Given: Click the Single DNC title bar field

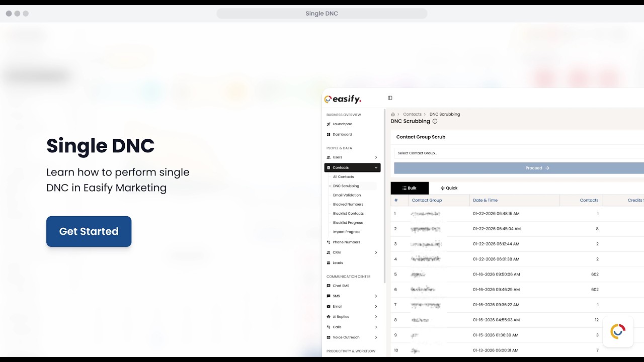Looking at the screenshot, I should pyautogui.click(x=322, y=14).
